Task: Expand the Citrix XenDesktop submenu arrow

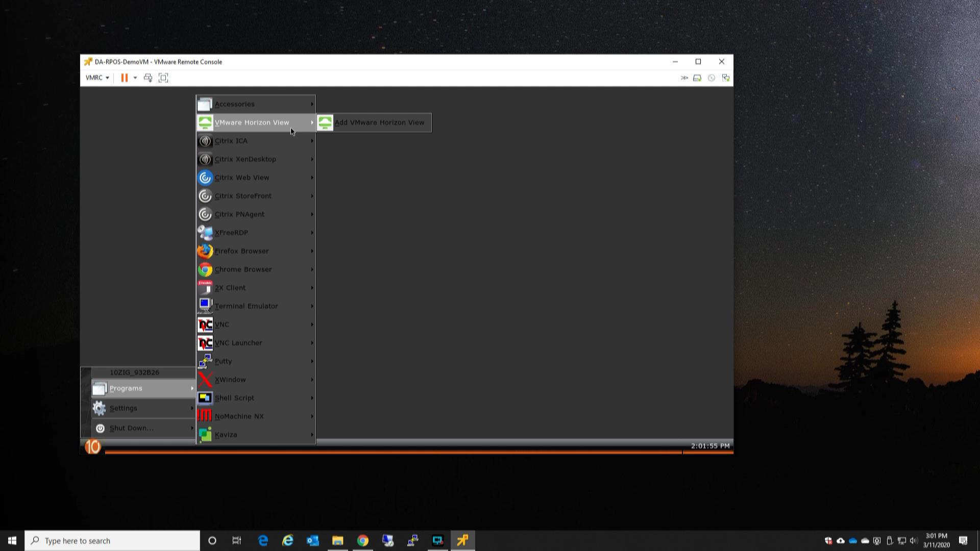Action: point(312,159)
